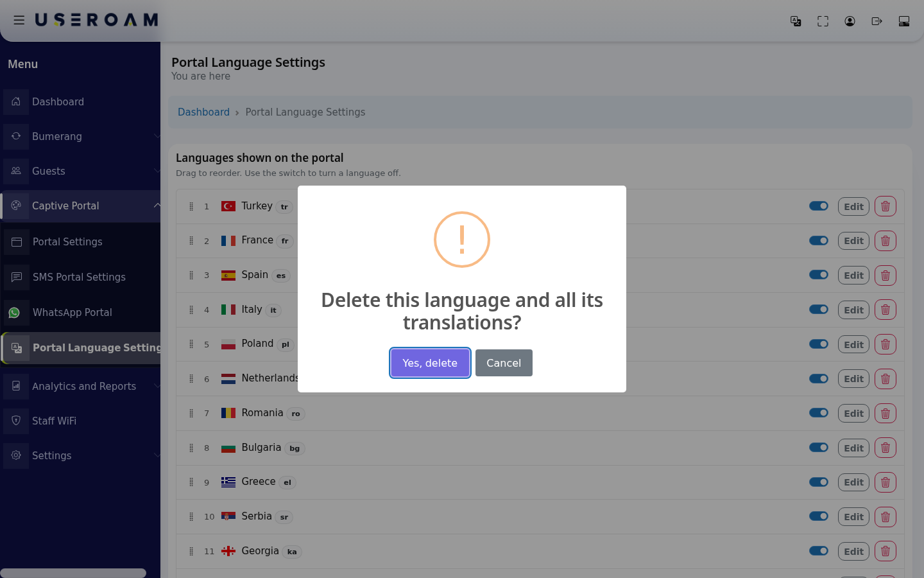Edit the Georgia language entry
Screen dimensions: 924x578
pos(853,551)
